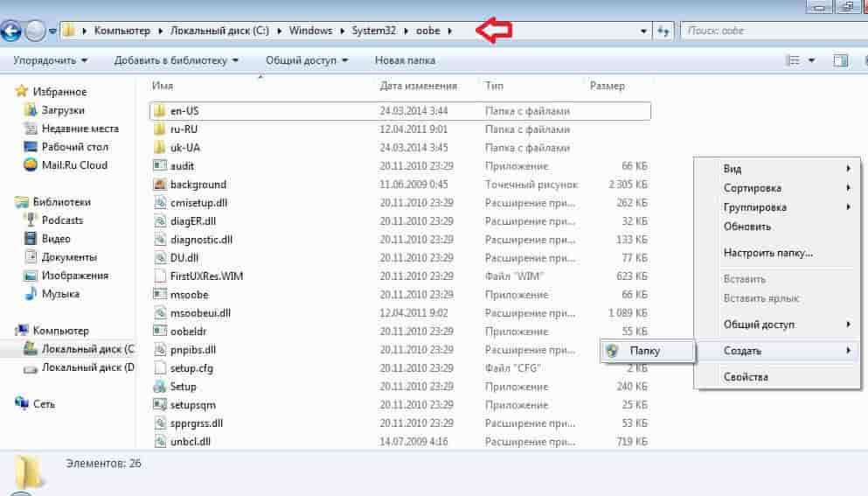Image resolution: width=868 pixels, height=496 pixels.
Task: Expand the Добавить в библиотеку dropdown
Action: 176,60
